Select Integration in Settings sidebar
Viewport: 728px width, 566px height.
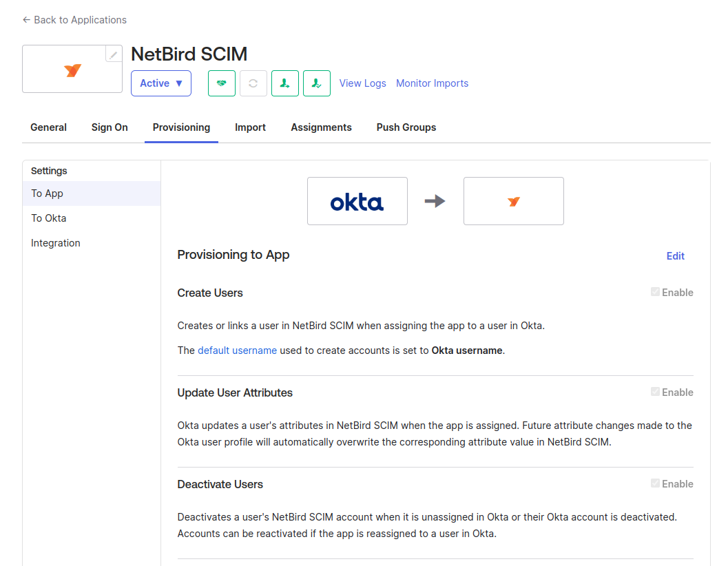pyautogui.click(x=56, y=243)
